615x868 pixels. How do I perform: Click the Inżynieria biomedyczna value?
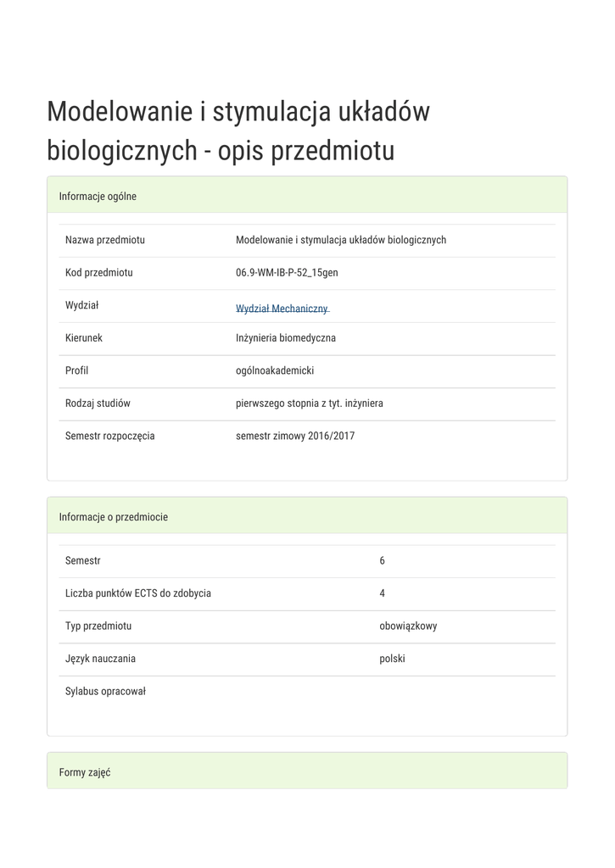coord(286,338)
